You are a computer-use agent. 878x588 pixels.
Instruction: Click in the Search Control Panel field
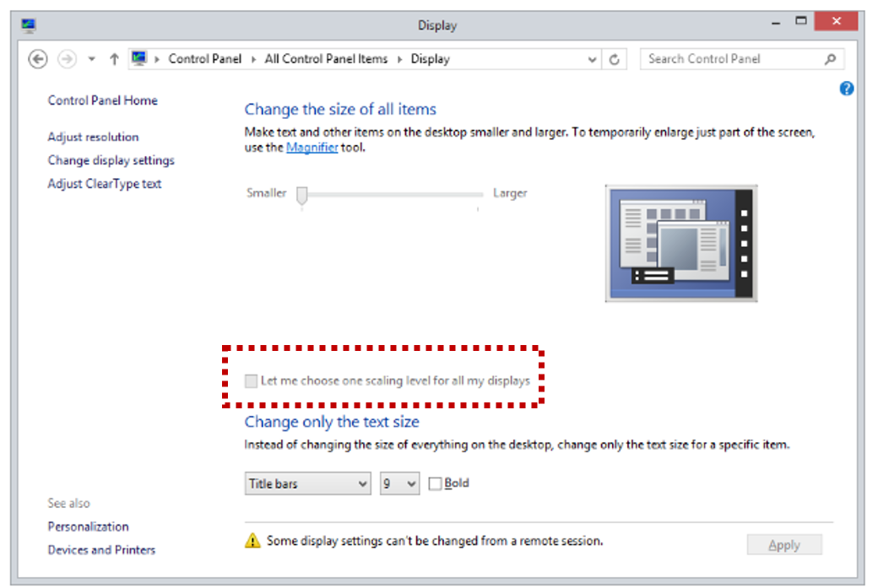[730, 59]
